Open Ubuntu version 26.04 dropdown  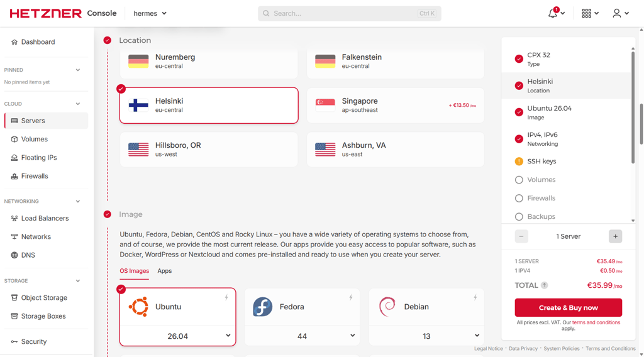[178, 336]
